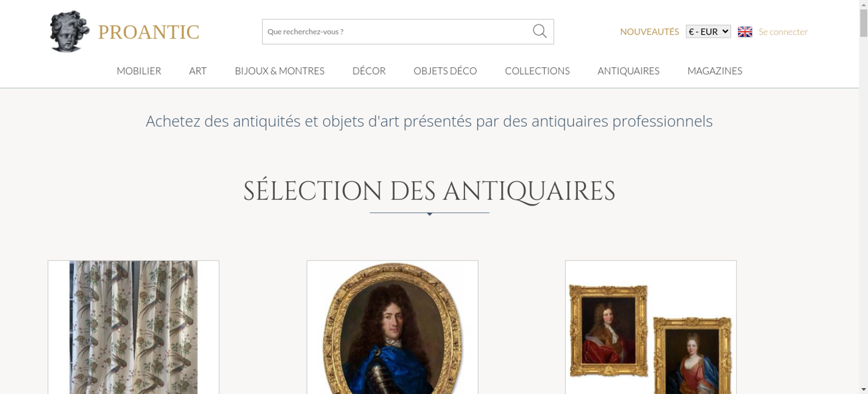Click the magnifying glass search icon
This screenshot has height=394, width=868.
click(x=539, y=31)
